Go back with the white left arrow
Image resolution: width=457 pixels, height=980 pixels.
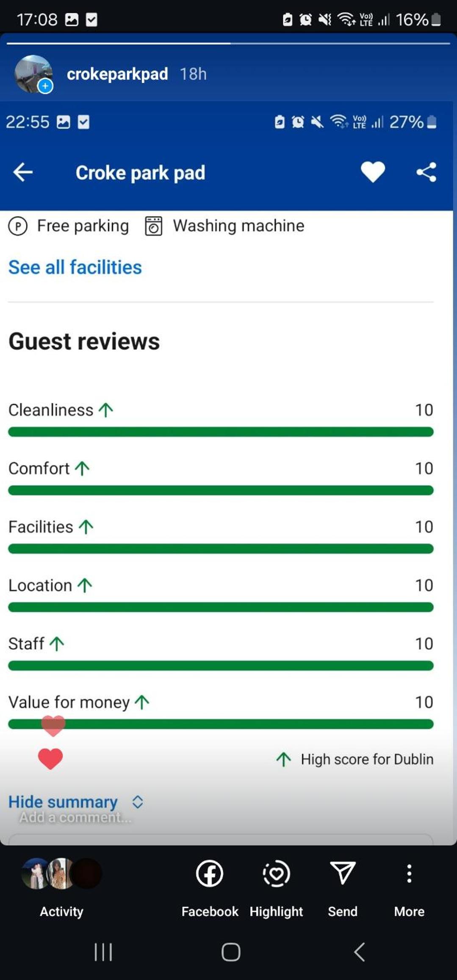[23, 172]
